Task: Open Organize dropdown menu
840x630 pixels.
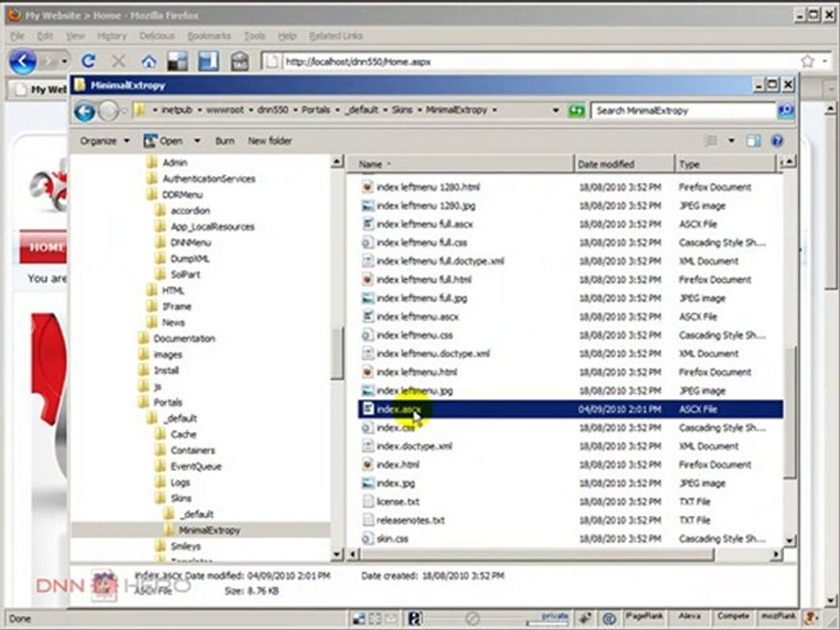Action: pos(104,141)
